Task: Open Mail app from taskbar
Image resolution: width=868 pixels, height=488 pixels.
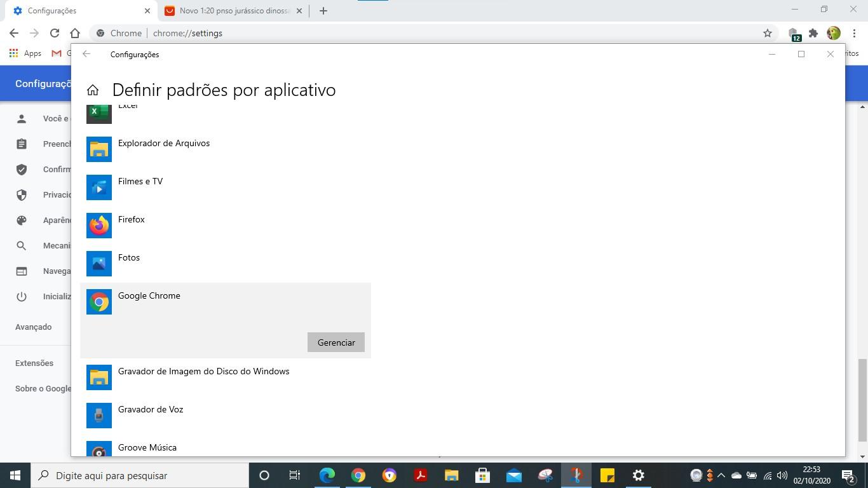Action: click(x=514, y=475)
